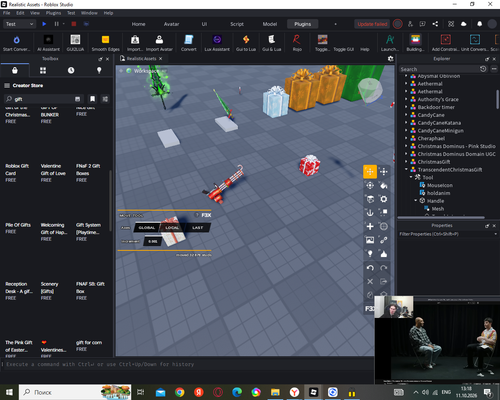500x400 pixels.
Task: Select the F3X Lighting bulb tool
Action: 370,254
